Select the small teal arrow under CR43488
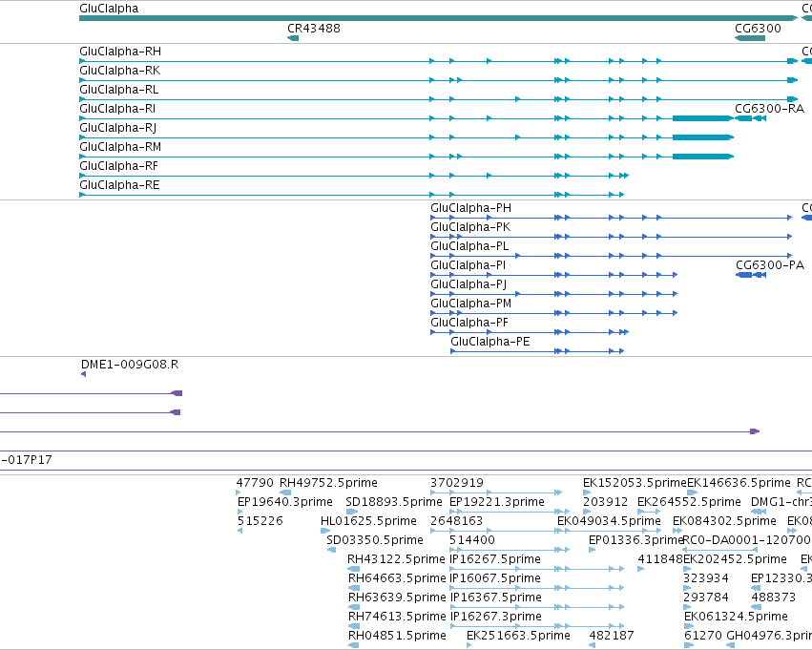The height and width of the screenshot is (650, 812). (293, 38)
